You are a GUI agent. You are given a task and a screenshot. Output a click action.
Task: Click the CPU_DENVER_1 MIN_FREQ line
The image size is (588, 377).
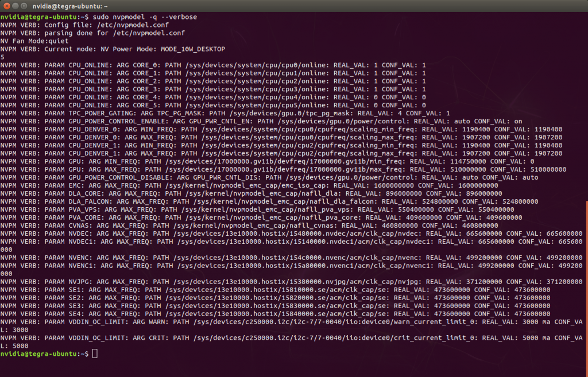(x=281, y=145)
